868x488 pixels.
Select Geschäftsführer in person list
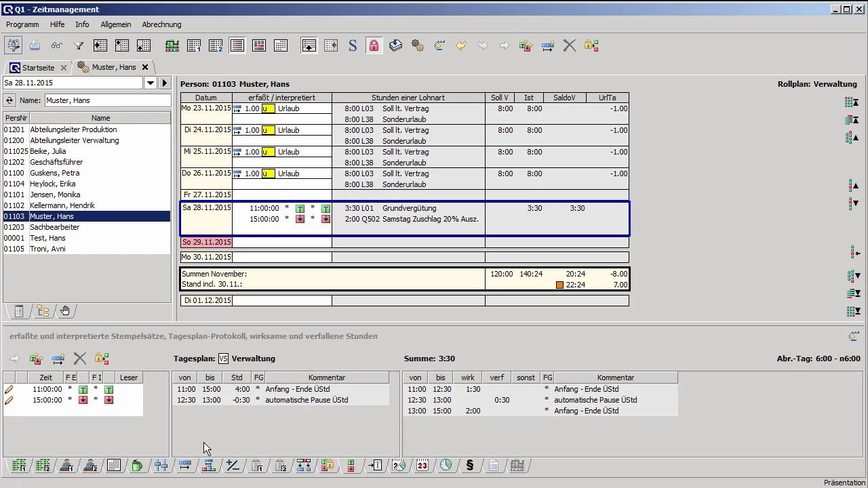click(87, 162)
